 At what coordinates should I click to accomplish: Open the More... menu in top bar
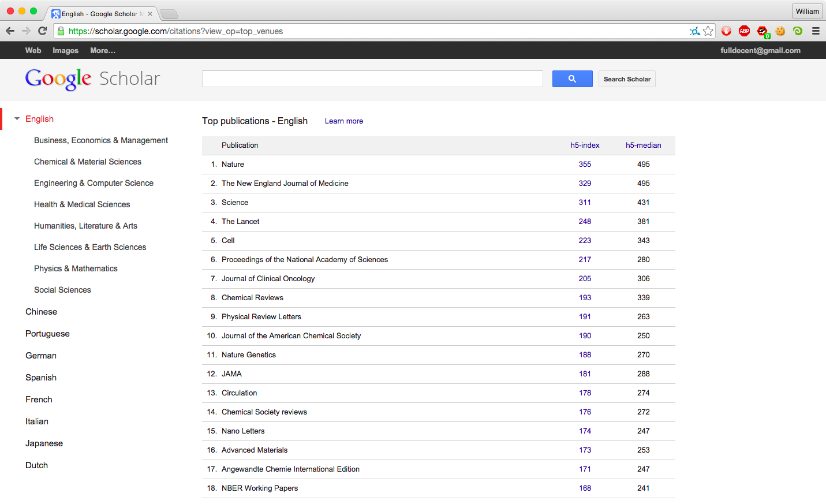point(103,51)
